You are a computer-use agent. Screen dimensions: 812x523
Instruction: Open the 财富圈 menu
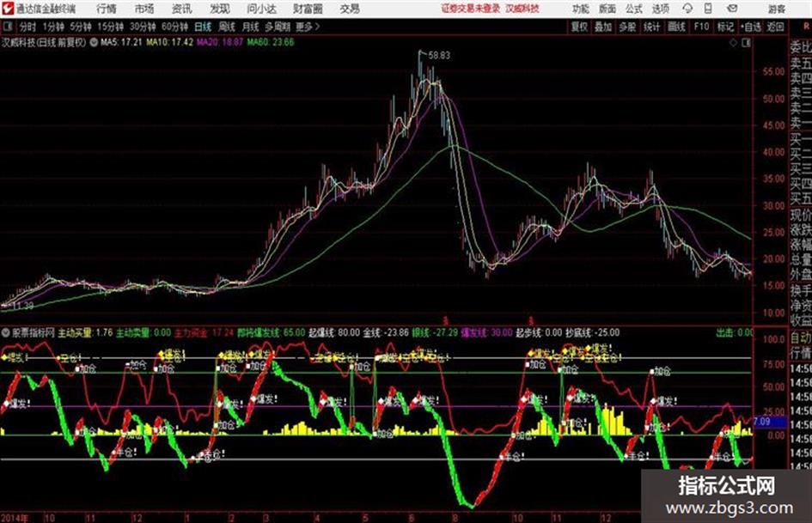pos(308,9)
